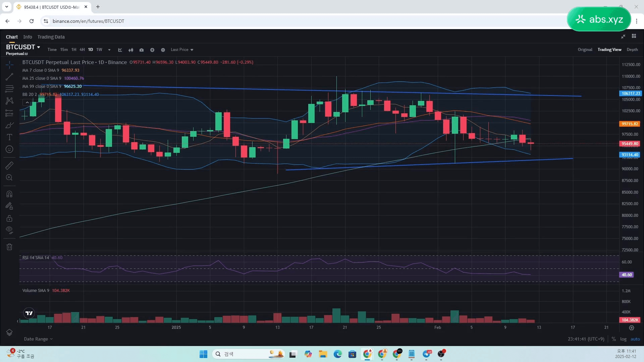Open the abs.xyz extension badge
The height and width of the screenshot is (362, 644).
pos(599,19)
